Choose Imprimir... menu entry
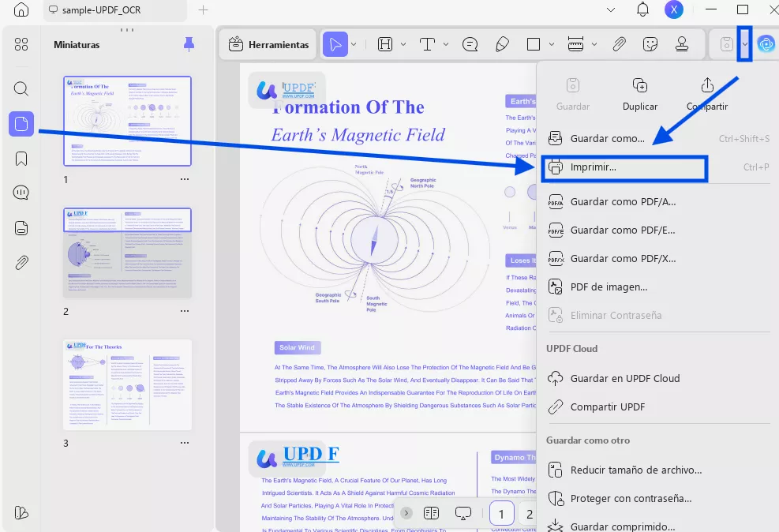The image size is (779, 532). pyautogui.click(x=658, y=167)
